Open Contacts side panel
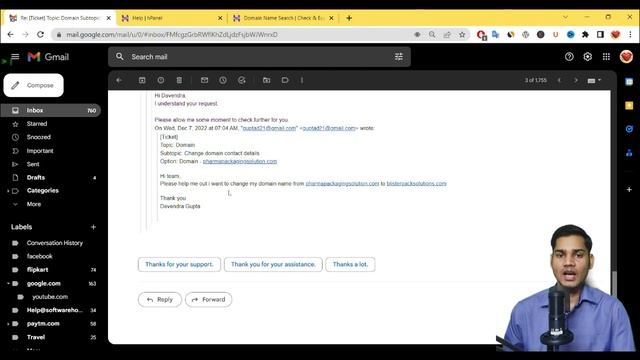 (x=629, y=153)
